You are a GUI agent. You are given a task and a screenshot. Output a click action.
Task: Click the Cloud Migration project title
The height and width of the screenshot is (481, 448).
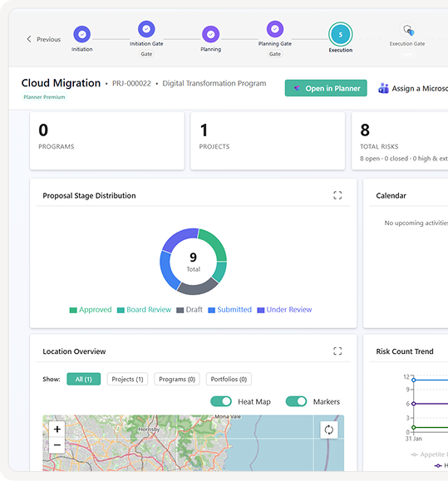click(61, 83)
